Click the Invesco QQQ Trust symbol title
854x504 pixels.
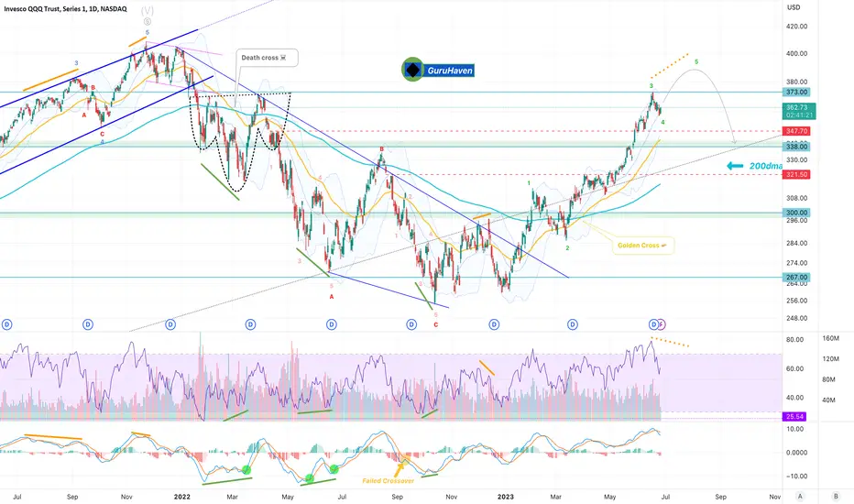click(64, 9)
